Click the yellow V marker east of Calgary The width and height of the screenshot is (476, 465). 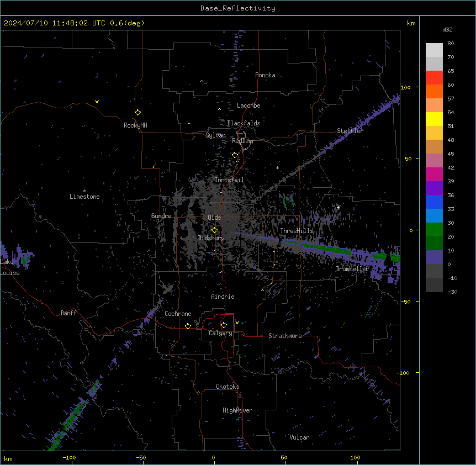pyautogui.click(x=237, y=323)
